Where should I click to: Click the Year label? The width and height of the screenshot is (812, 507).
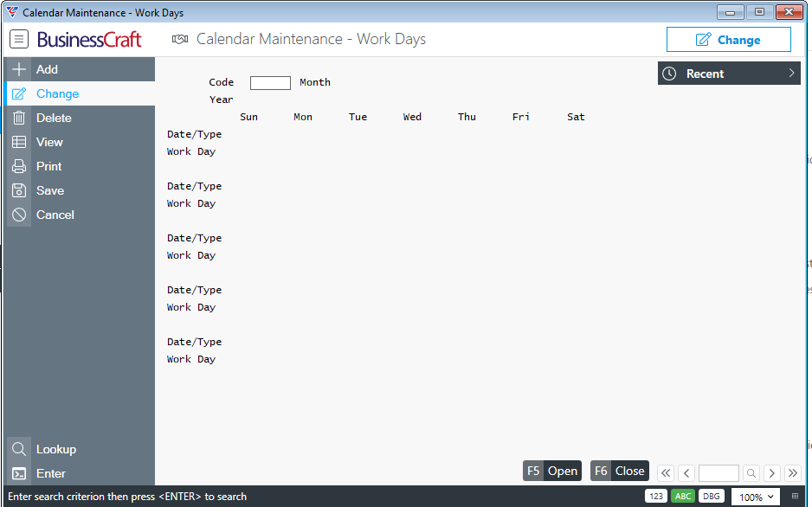click(x=221, y=99)
